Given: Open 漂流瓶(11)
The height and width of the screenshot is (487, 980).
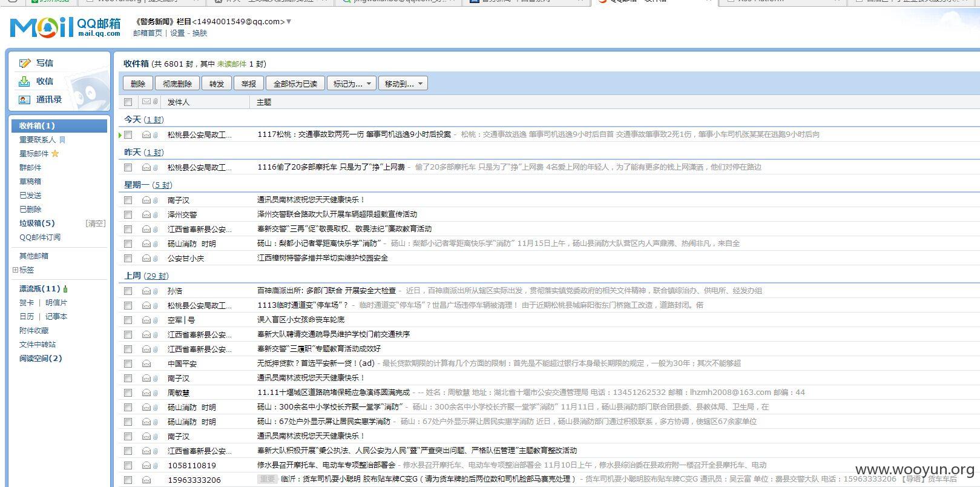Looking at the screenshot, I should (x=40, y=289).
